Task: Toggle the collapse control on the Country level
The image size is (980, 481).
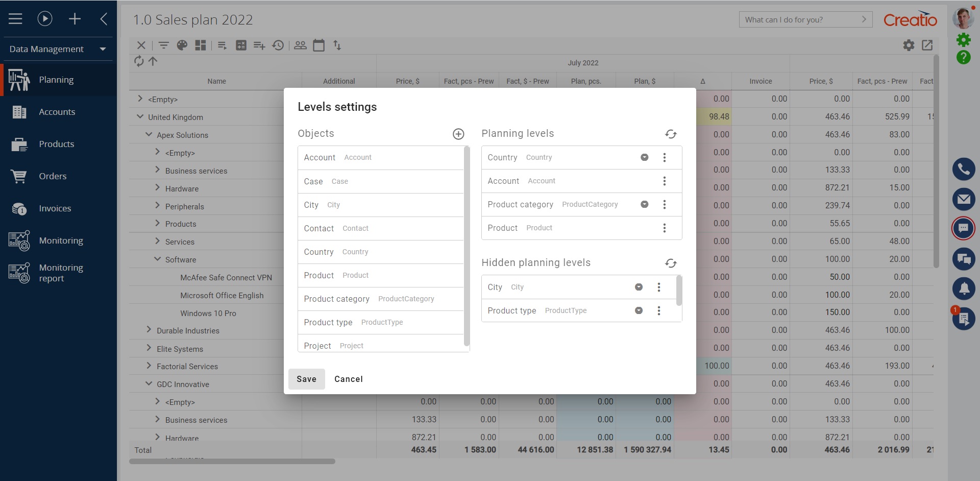Action: [644, 157]
